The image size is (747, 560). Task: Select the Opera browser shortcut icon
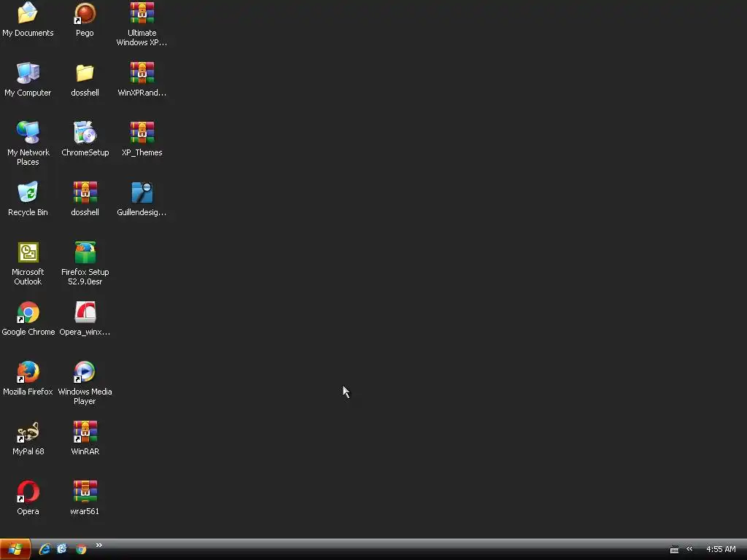(x=28, y=492)
